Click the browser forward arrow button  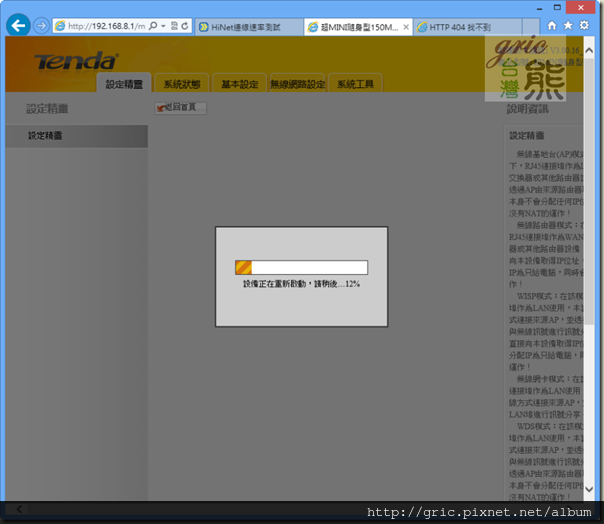tap(41, 26)
